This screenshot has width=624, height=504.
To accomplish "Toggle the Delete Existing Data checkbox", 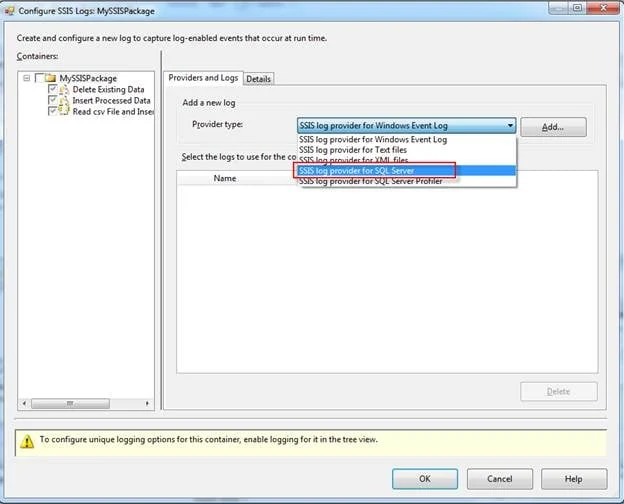I will 53,89.
